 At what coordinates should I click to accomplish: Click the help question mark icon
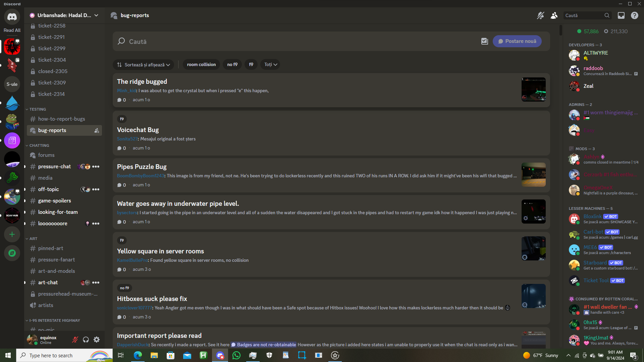click(x=634, y=15)
